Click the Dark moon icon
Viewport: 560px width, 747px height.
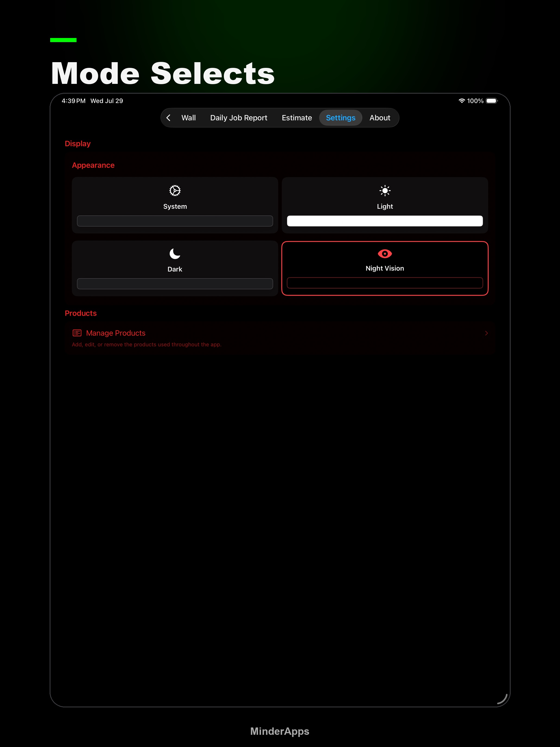click(175, 254)
